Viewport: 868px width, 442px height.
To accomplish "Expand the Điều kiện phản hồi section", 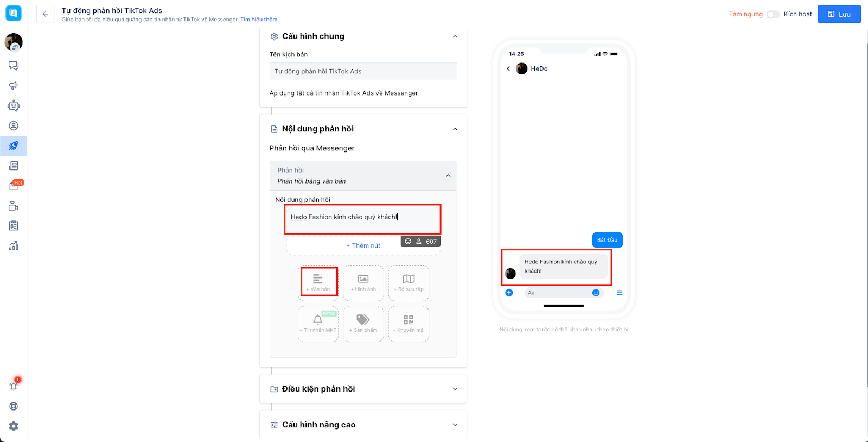I will click(455, 389).
